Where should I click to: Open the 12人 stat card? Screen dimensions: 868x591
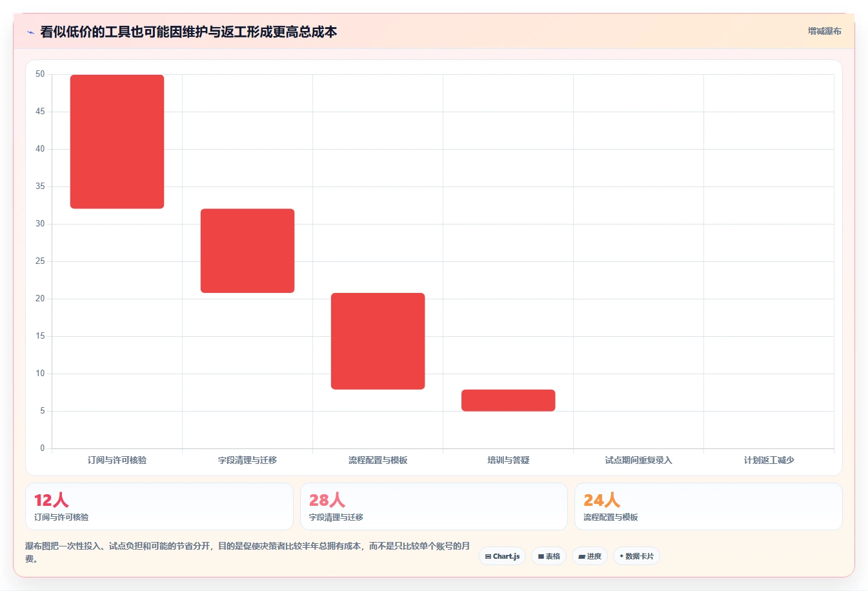pos(159,506)
